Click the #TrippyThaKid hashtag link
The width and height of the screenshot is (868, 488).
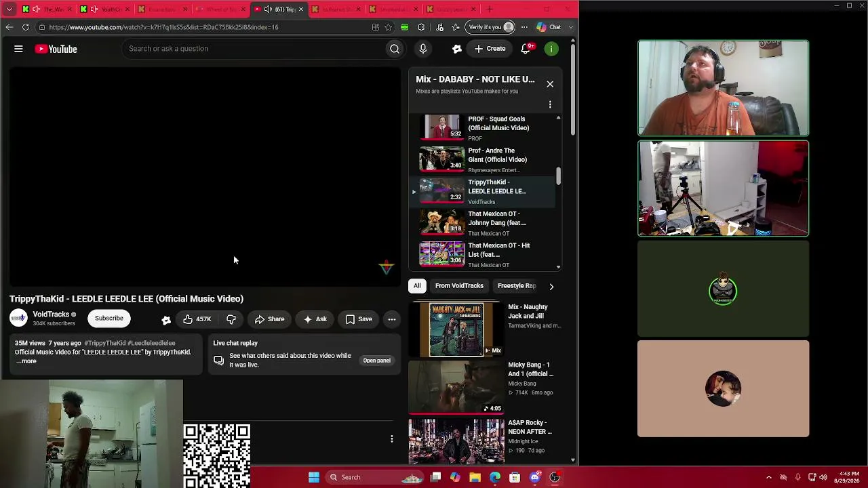[105, 344]
